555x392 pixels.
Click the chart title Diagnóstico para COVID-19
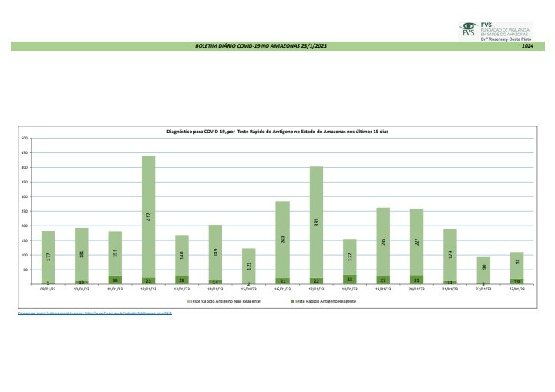tap(277, 132)
